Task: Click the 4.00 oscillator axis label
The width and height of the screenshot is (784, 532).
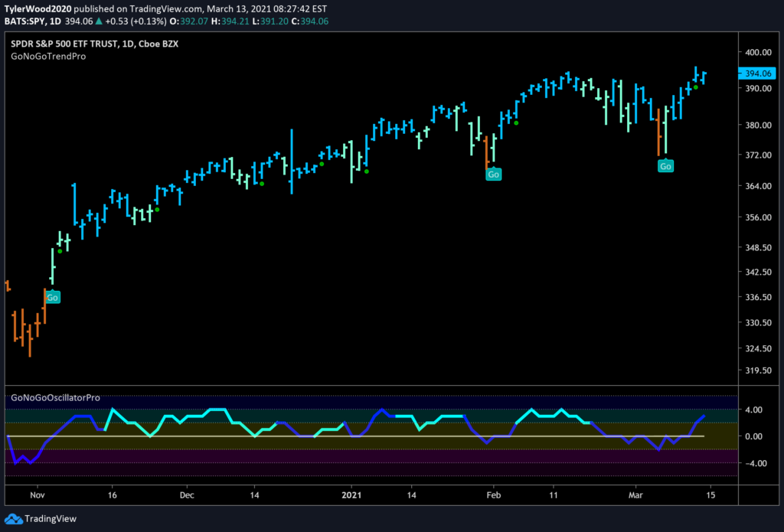Action: 754,410
